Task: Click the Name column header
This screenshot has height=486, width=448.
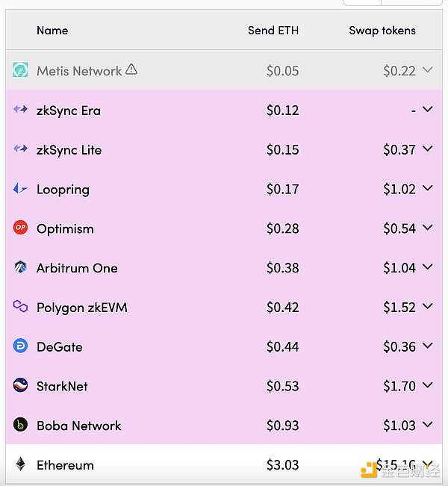Action: 52,31
